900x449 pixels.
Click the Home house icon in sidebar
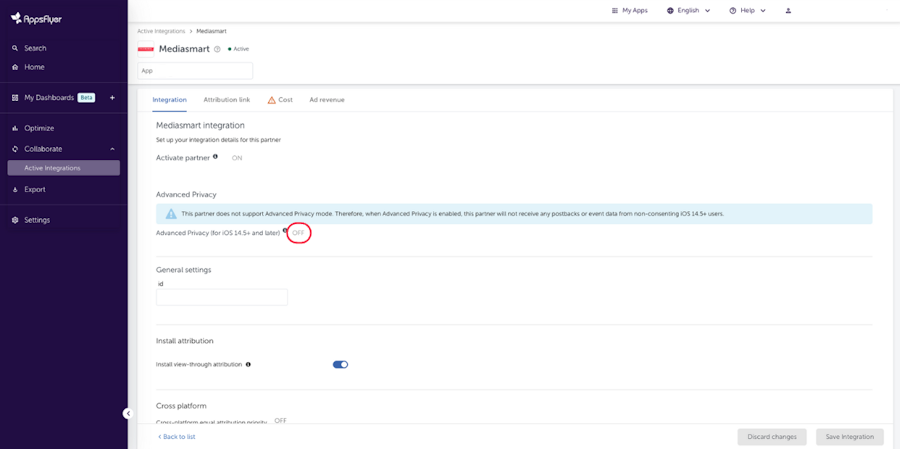(15, 67)
